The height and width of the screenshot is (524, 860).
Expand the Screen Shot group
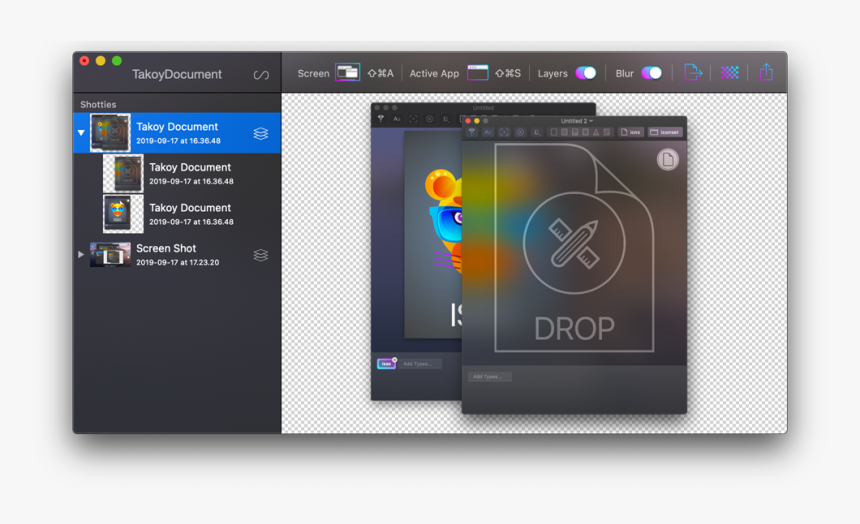[81, 255]
